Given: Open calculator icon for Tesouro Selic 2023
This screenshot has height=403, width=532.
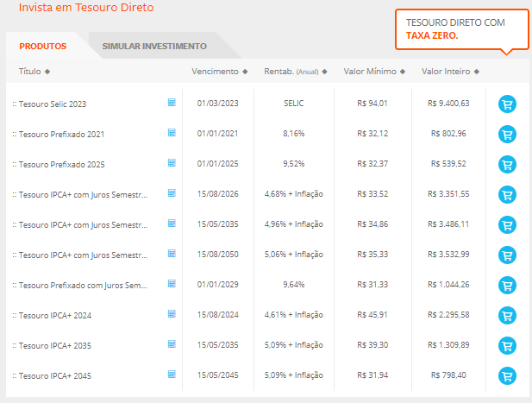Looking at the screenshot, I should pyautogui.click(x=172, y=102).
